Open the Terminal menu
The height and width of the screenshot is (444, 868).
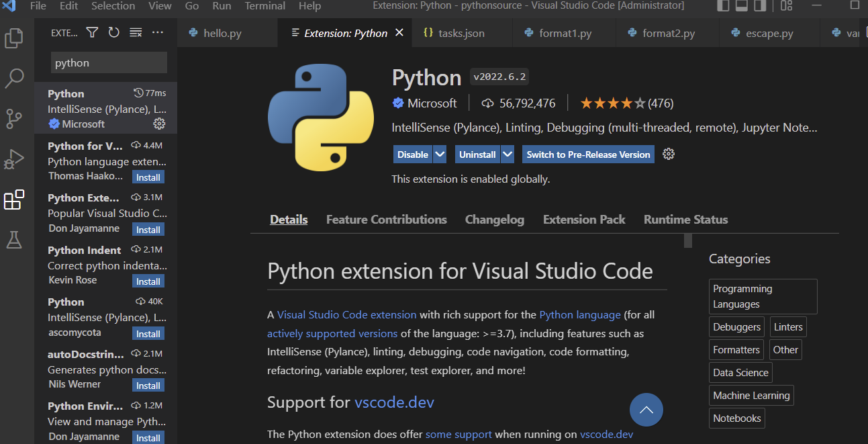click(265, 6)
